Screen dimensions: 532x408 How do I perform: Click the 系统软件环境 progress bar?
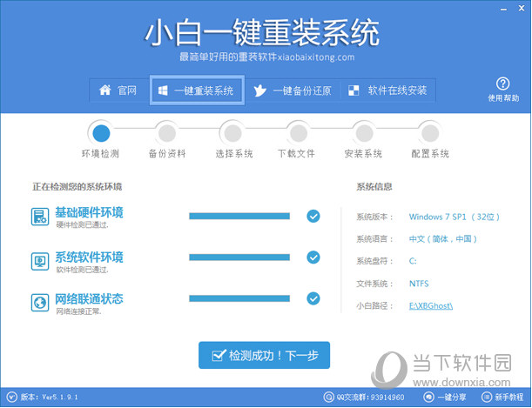[239, 258]
